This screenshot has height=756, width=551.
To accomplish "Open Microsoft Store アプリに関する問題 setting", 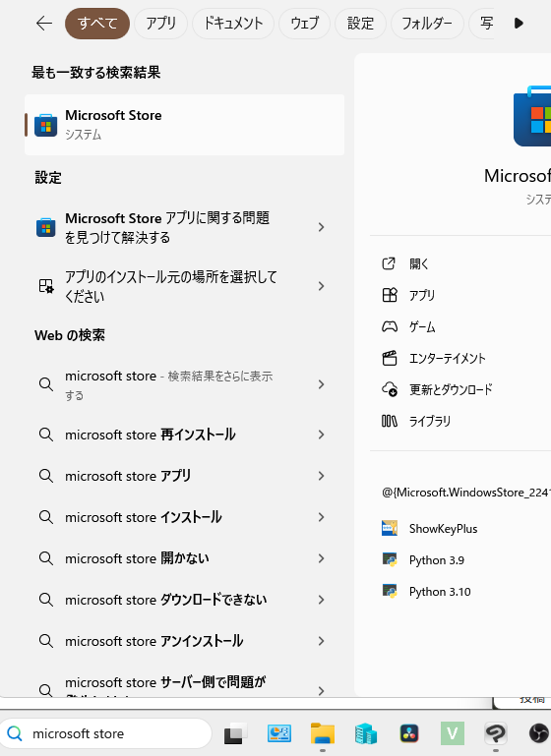I will tap(184, 227).
